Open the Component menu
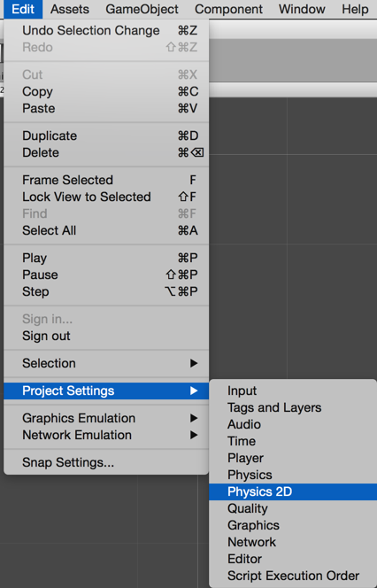The height and width of the screenshot is (588, 377). [228, 9]
